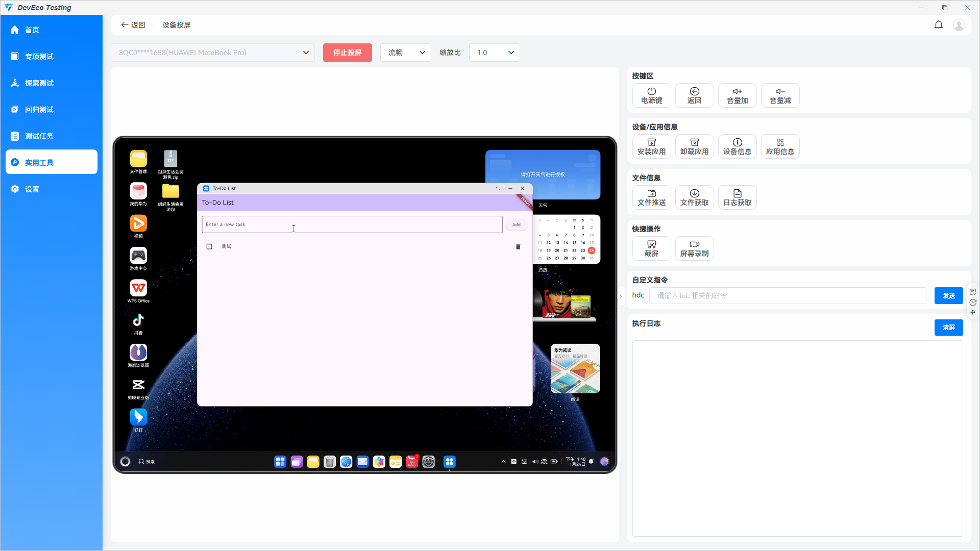The width and height of the screenshot is (980, 551).
Task: Open 文件推送 file push tool
Action: tap(651, 197)
